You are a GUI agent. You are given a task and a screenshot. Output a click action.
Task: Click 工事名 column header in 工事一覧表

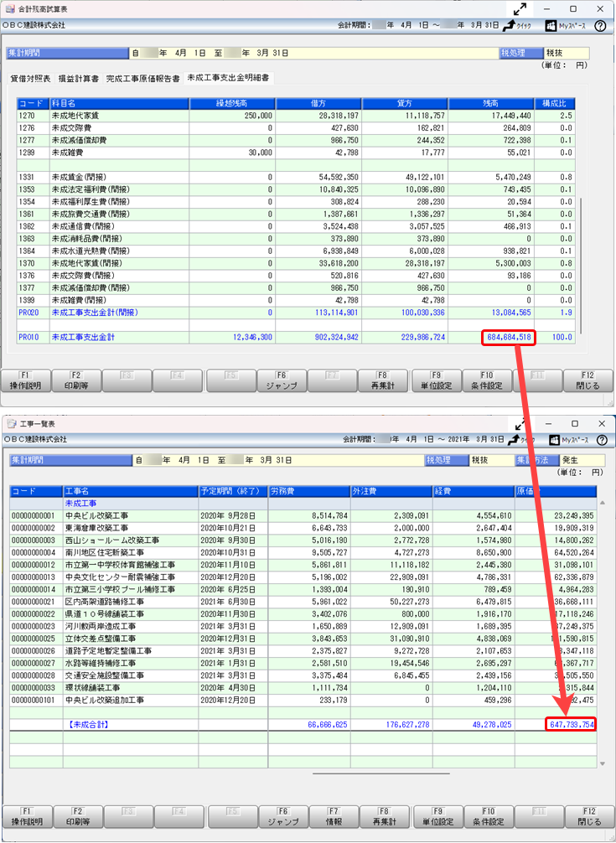click(x=131, y=491)
